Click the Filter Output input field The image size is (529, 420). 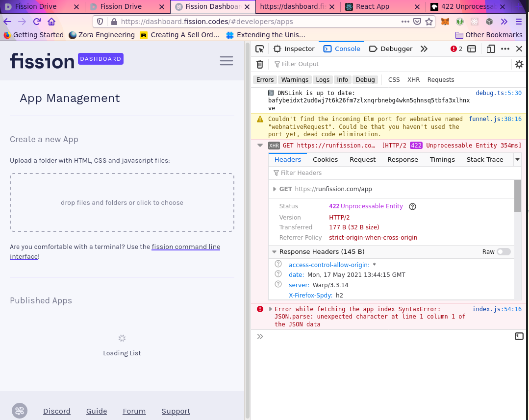click(391, 64)
